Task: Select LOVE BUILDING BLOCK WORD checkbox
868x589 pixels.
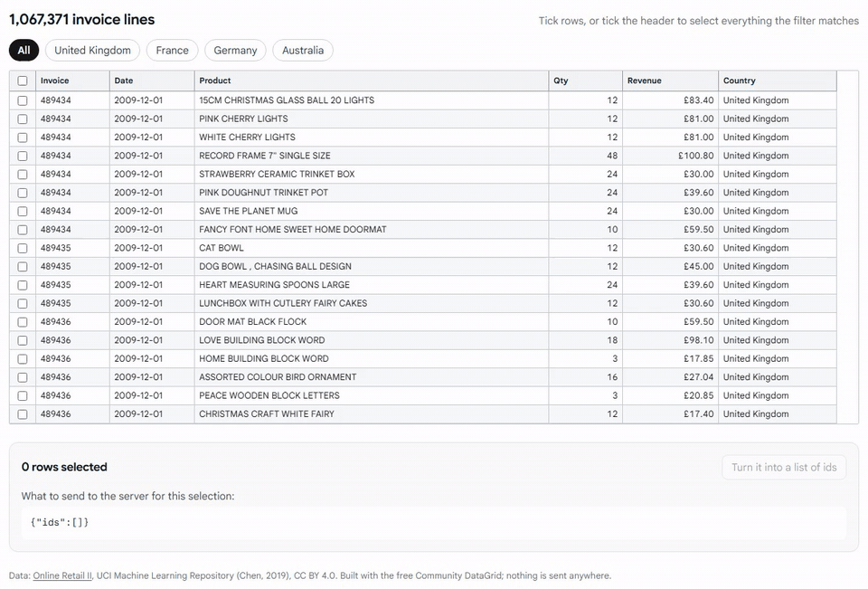Action: coord(22,340)
